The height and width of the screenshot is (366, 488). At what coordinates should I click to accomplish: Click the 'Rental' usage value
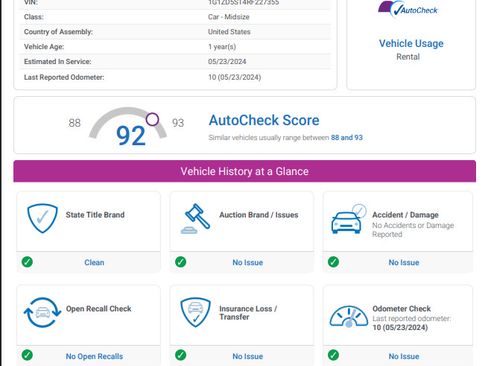(x=408, y=57)
